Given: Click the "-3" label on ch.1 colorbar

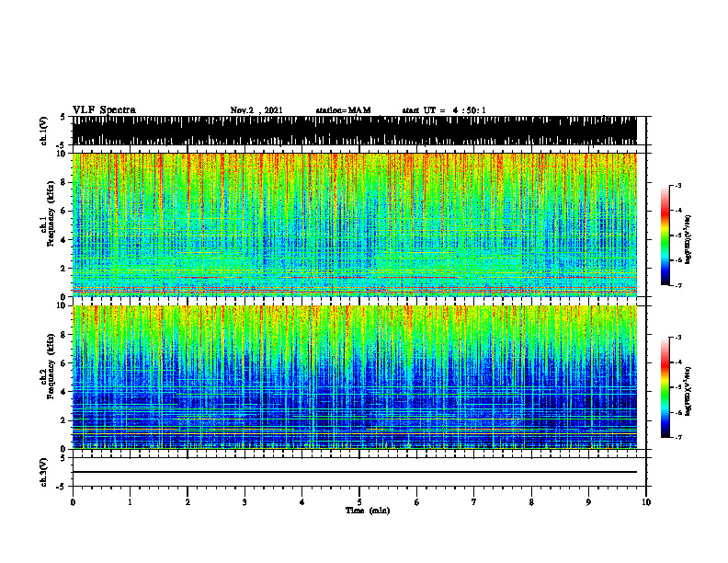Looking at the screenshot, I should click(678, 186).
